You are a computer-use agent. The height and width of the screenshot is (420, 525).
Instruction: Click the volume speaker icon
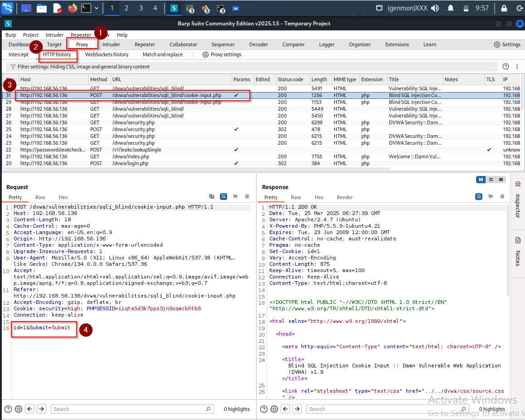pyautogui.click(x=435, y=8)
